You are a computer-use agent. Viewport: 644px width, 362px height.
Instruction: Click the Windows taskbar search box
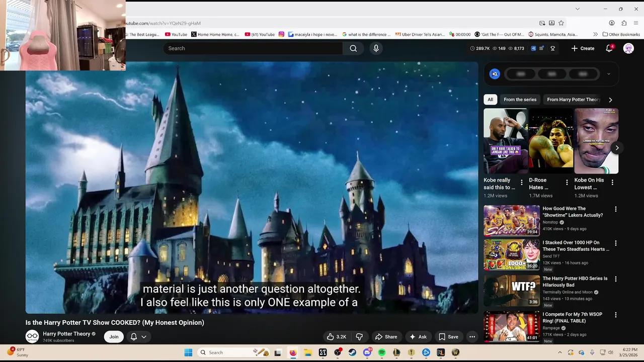[x=233, y=352]
